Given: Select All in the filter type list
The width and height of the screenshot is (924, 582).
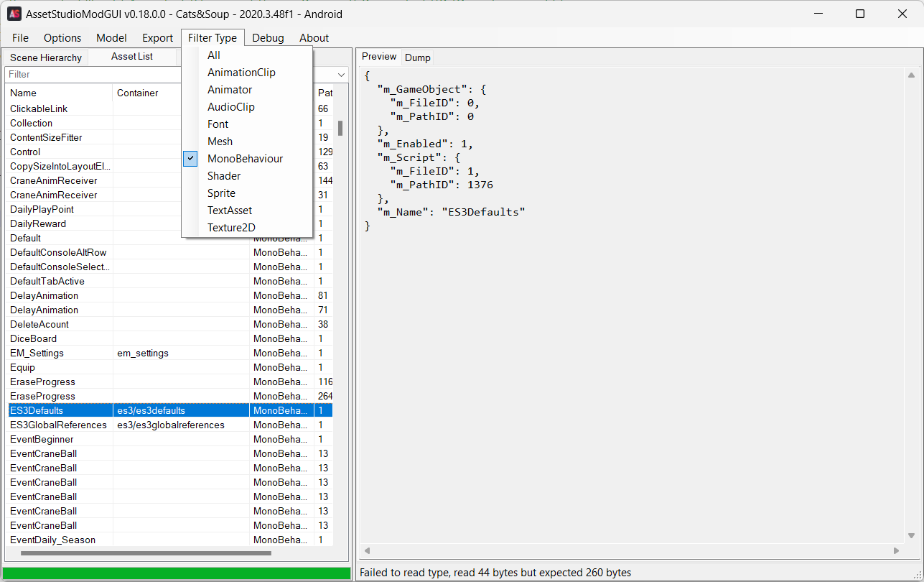Looking at the screenshot, I should [247, 55].
